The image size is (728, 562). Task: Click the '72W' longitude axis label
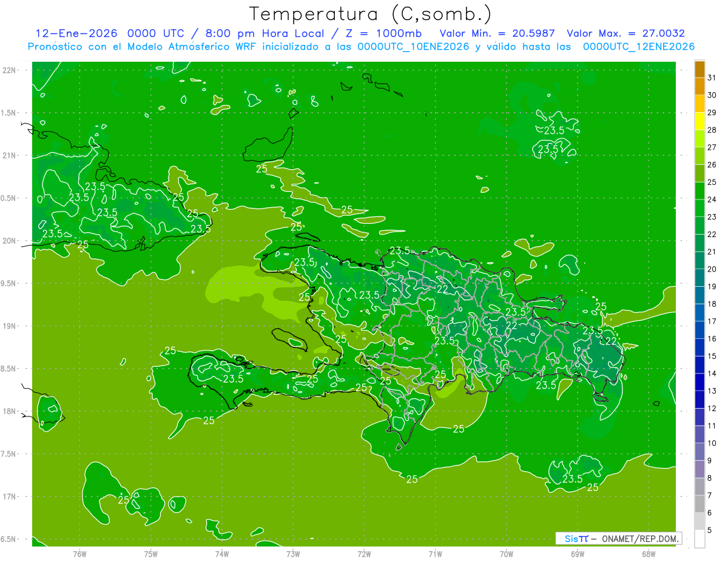click(364, 554)
